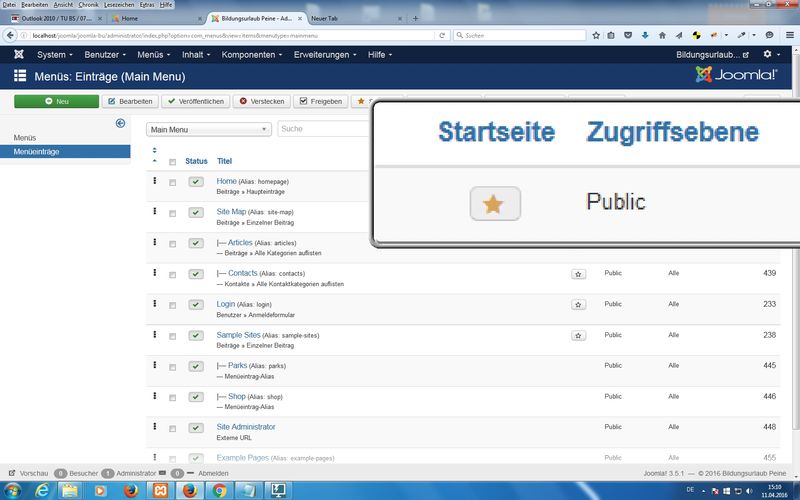Image resolution: width=800 pixels, height=500 pixels.
Task: Open the Sample Sites menu item link
Action: pos(239,334)
